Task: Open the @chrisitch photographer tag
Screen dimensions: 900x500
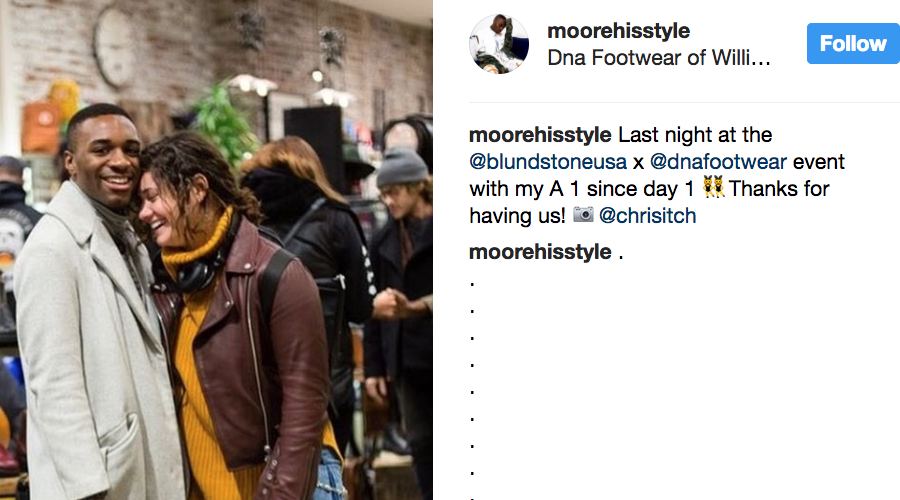Action: pyautogui.click(x=647, y=216)
